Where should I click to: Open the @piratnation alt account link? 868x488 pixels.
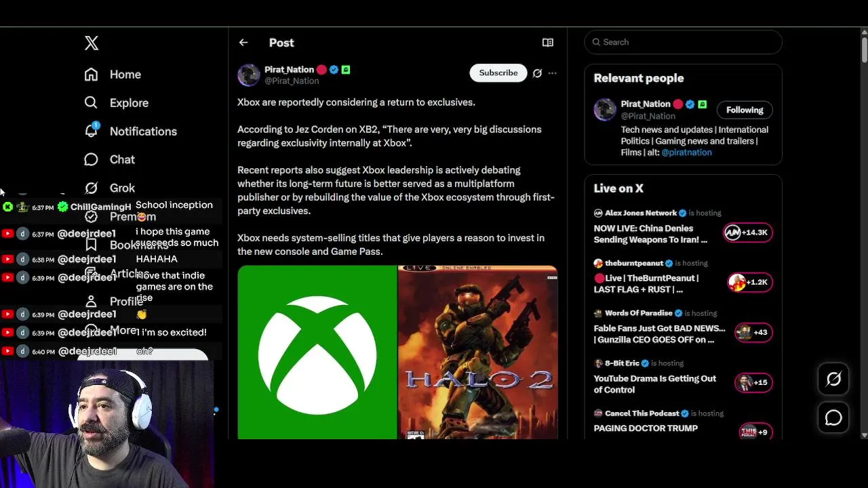686,152
